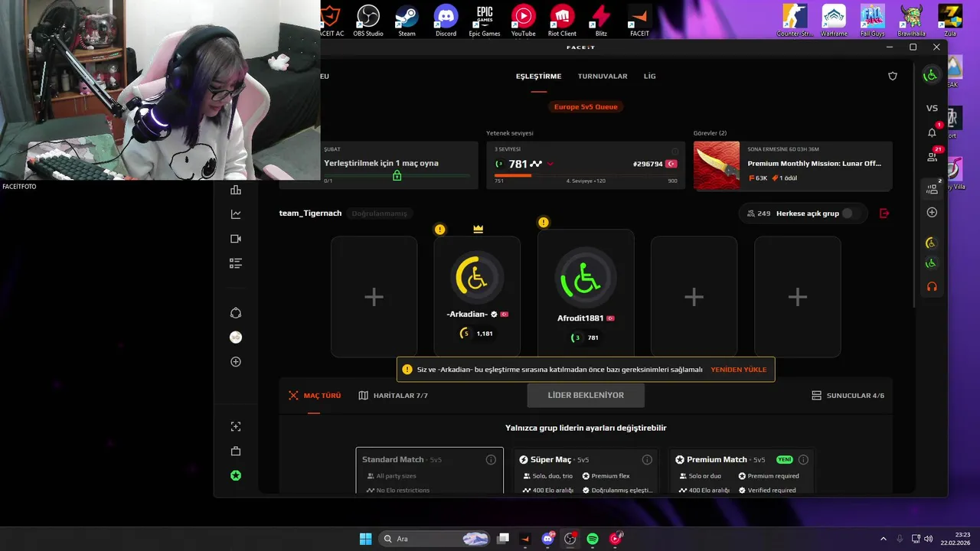Open the -Arkadian- player card
The height and width of the screenshot is (551, 980).
tap(477, 297)
